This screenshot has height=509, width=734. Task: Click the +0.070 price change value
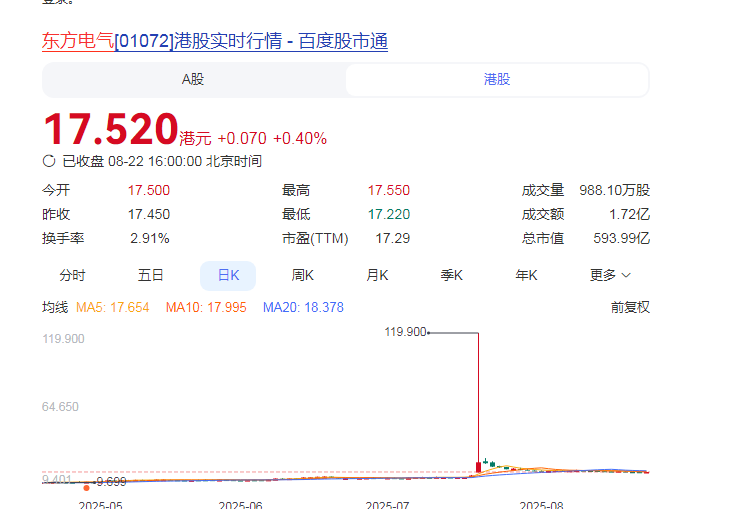(242, 139)
